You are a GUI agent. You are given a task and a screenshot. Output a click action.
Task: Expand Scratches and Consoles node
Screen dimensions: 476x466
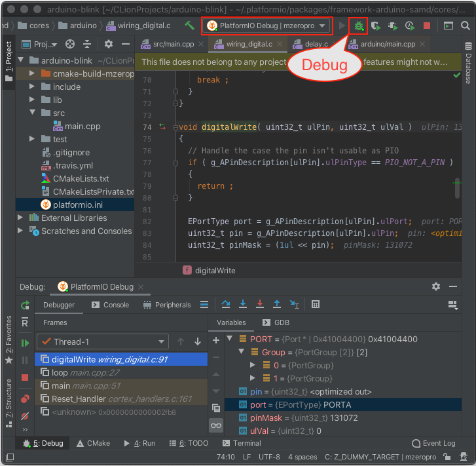coord(20,231)
